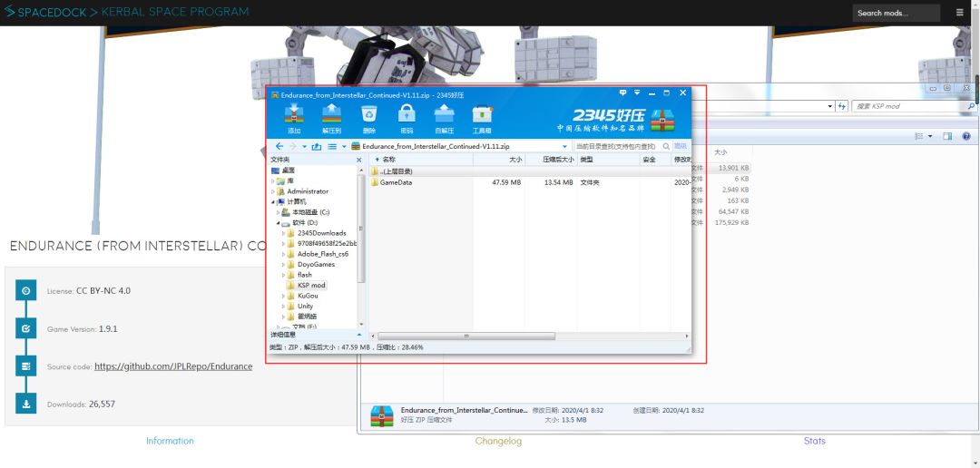Click the magnifier icon in archive search
Screen dimensions: 980x468
pos(666,146)
